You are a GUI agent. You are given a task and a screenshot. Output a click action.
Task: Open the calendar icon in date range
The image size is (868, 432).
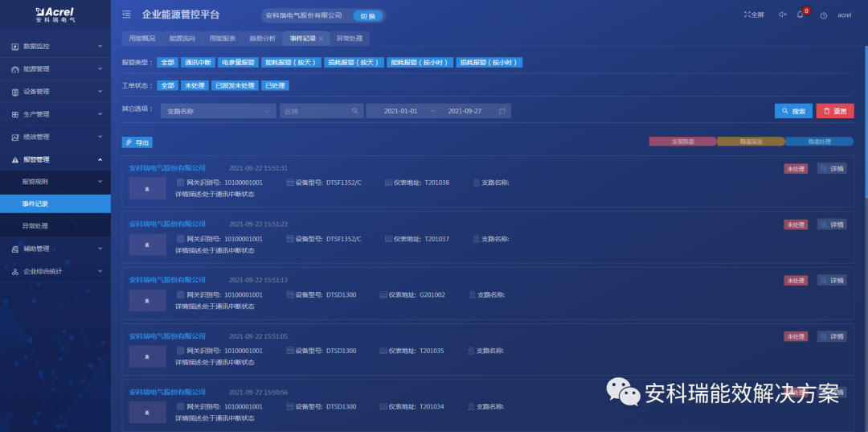tap(502, 111)
